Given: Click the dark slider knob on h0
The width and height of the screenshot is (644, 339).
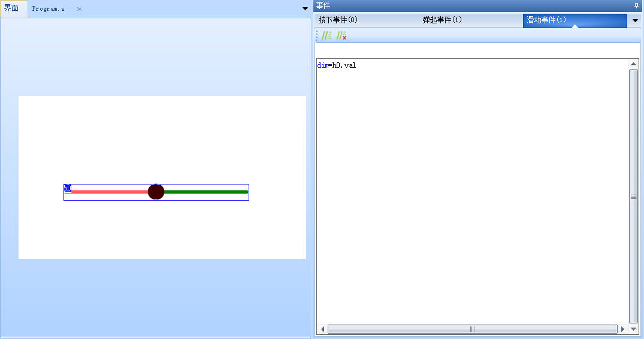Looking at the screenshot, I should click(156, 192).
